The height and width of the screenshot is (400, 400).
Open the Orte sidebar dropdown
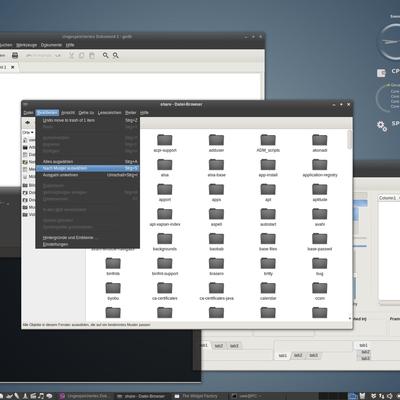(x=28, y=132)
